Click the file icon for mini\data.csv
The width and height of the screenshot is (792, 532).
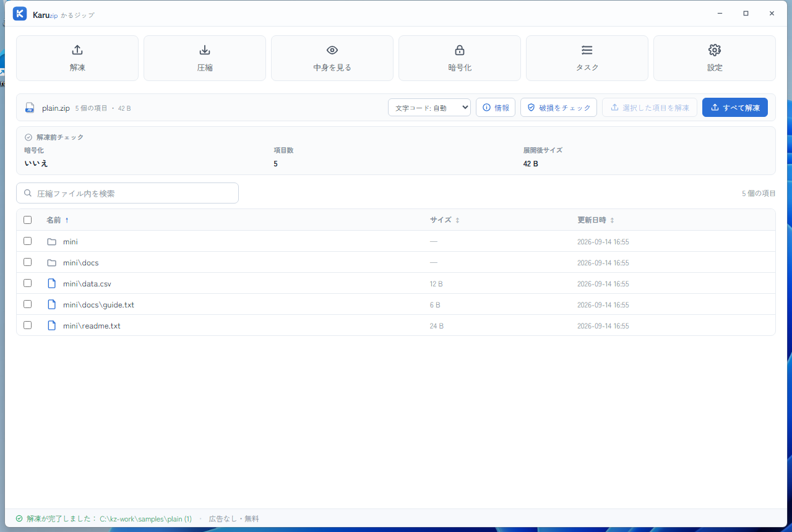tap(52, 284)
